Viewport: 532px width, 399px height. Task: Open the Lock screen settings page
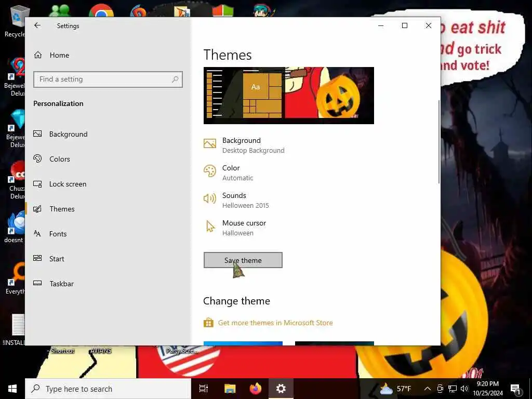click(x=60, y=184)
